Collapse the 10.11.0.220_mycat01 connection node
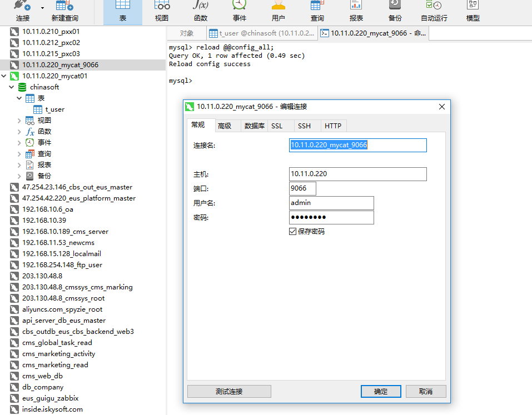This screenshot has width=532, height=415. (4, 76)
